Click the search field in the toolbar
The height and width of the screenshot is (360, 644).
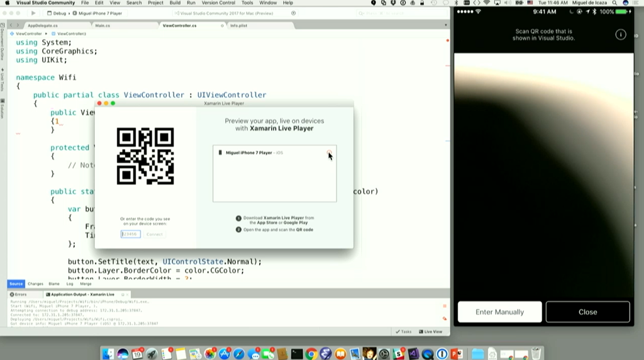[x=401, y=13]
